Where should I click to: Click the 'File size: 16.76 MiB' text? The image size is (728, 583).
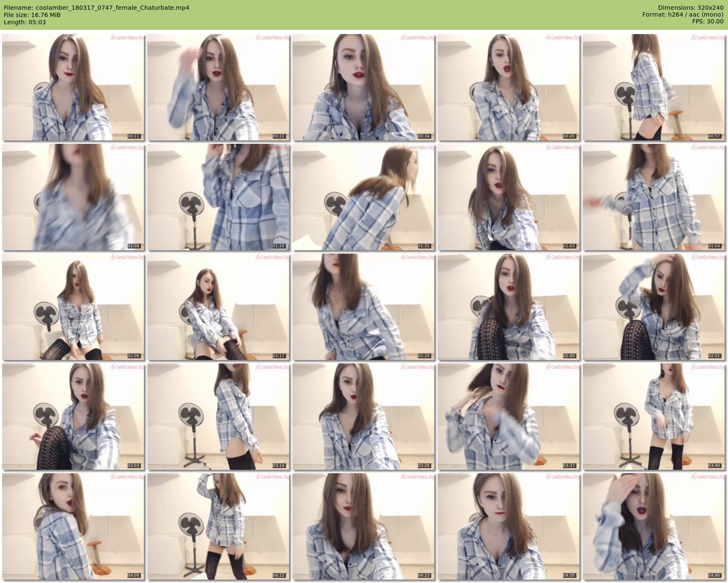click(x=32, y=15)
